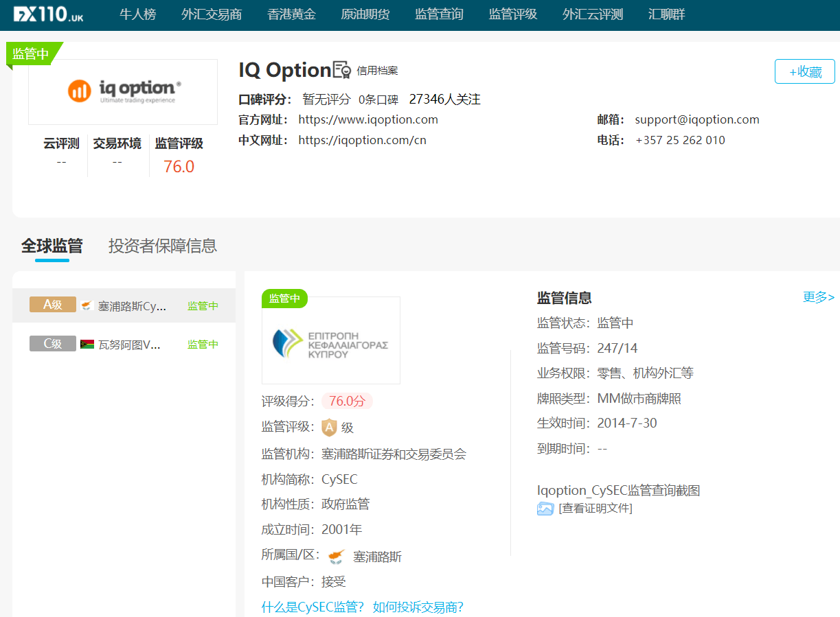Click the Cyprus flag in the A级 row
This screenshot has height=617, width=840.
pyautogui.click(x=87, y=306)
